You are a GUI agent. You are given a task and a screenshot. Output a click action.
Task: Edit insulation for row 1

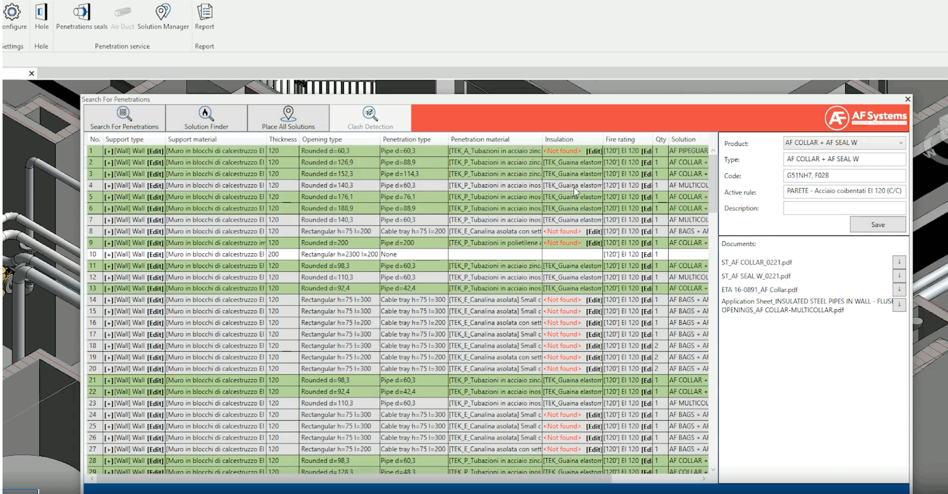(594, 151)
